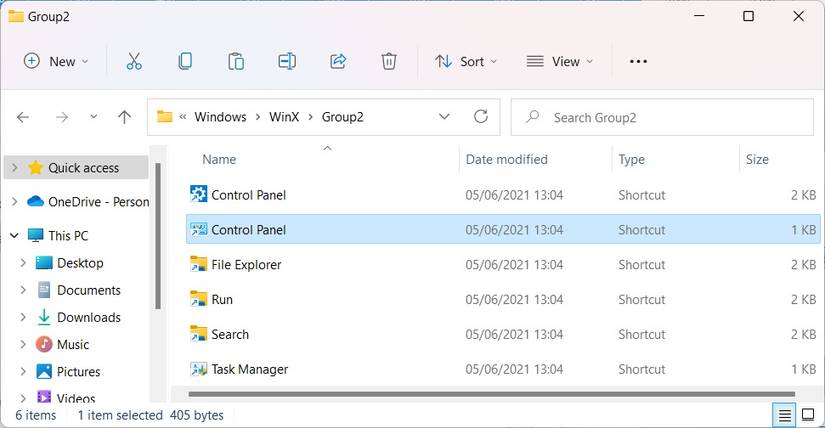This screenshot has height=428, width=825.
Task: Select the Search shortcut
Action: pos(503,334)
